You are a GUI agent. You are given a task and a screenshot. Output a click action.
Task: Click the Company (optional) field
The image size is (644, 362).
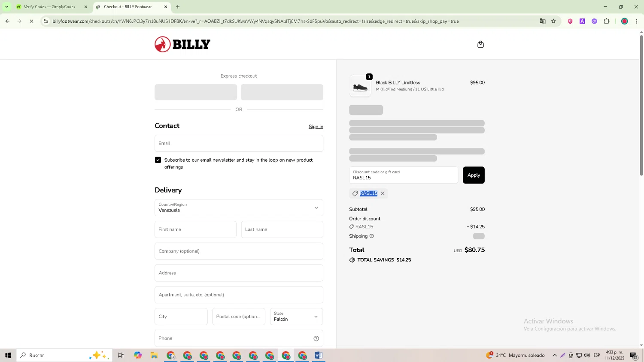(239, 251)
